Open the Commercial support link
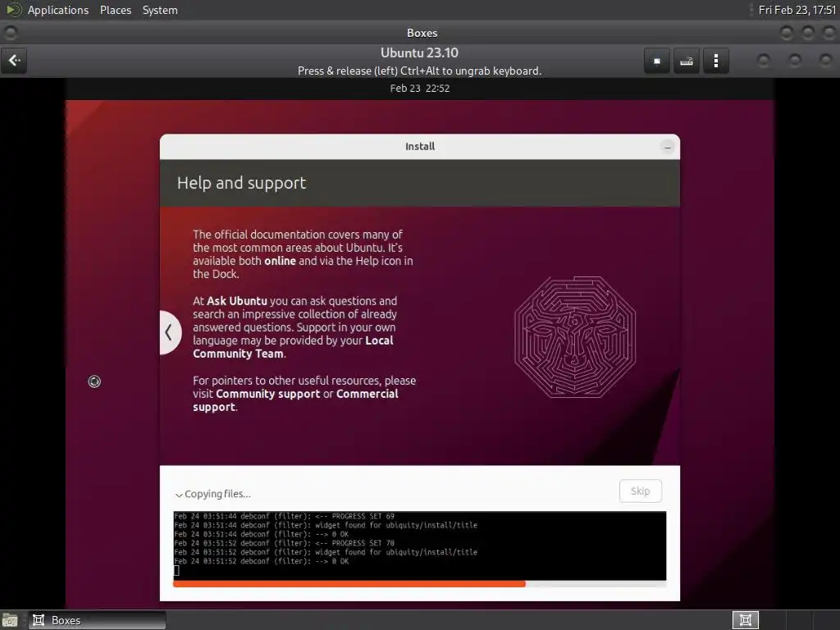840x630 pixels. 295,400
